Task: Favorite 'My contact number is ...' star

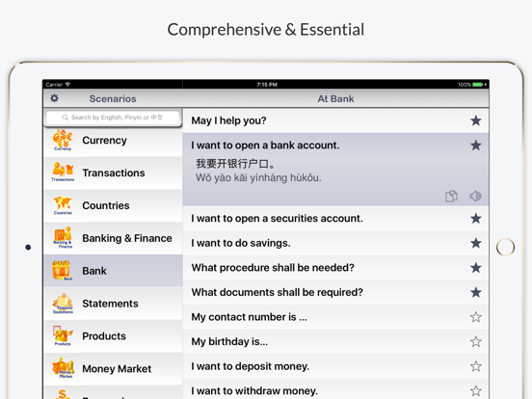Action: (x=476, y=317)
